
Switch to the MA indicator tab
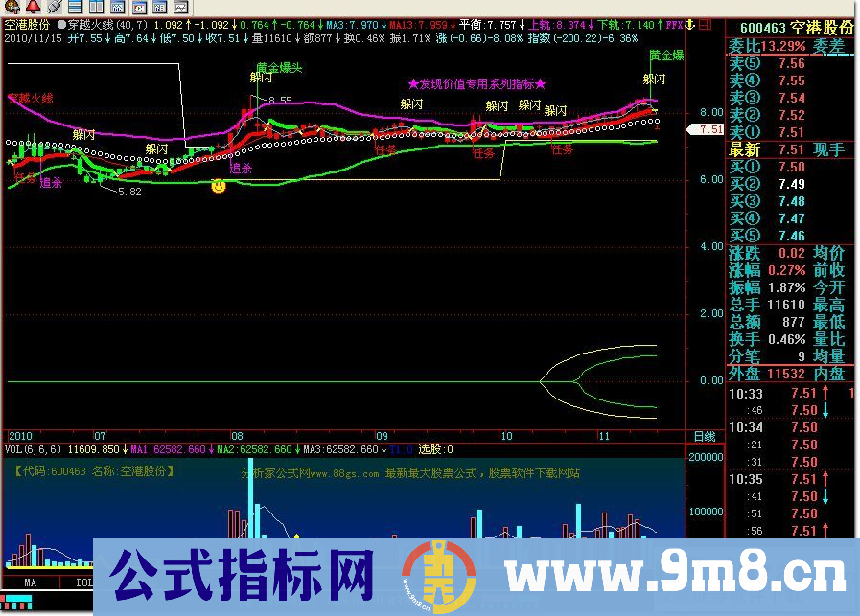(x=30, y=582)
